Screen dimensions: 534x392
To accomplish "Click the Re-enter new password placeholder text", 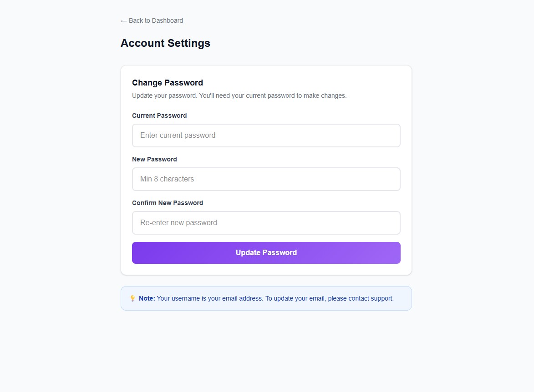I will point(179,222).
